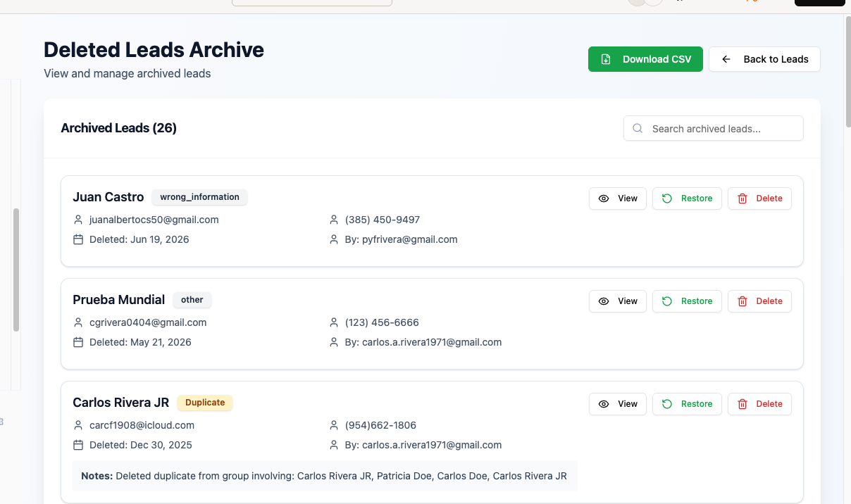View Juan Castro's archived lead
The height and width of the screenshot is (504, 851).
coord(618,199)
